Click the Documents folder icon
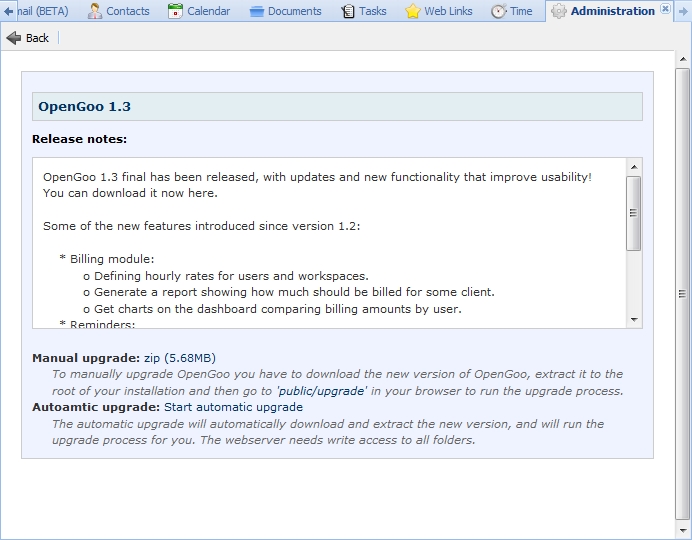The width and height of the screenshot is (692, 540). [256, 11]
